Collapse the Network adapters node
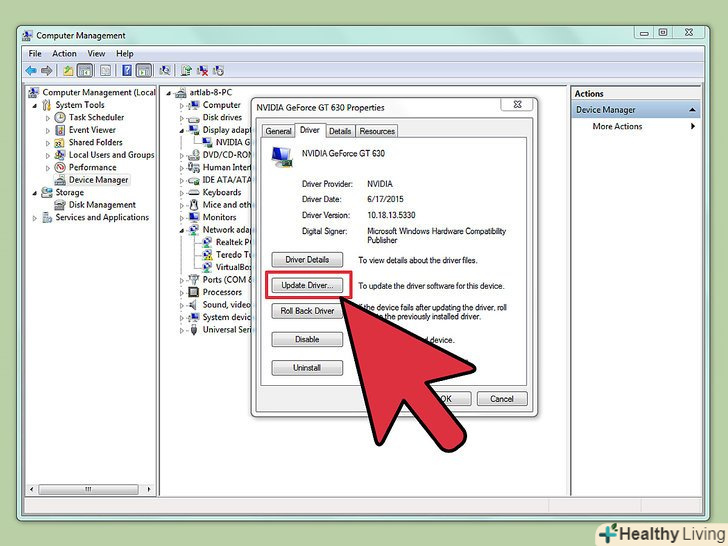 [182, 230]
